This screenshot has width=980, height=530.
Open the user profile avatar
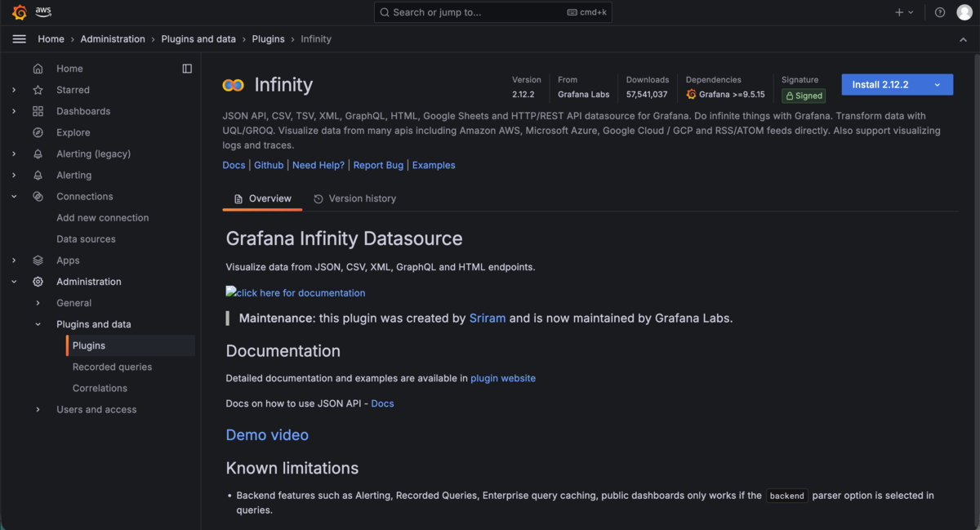tap(964, 12)
